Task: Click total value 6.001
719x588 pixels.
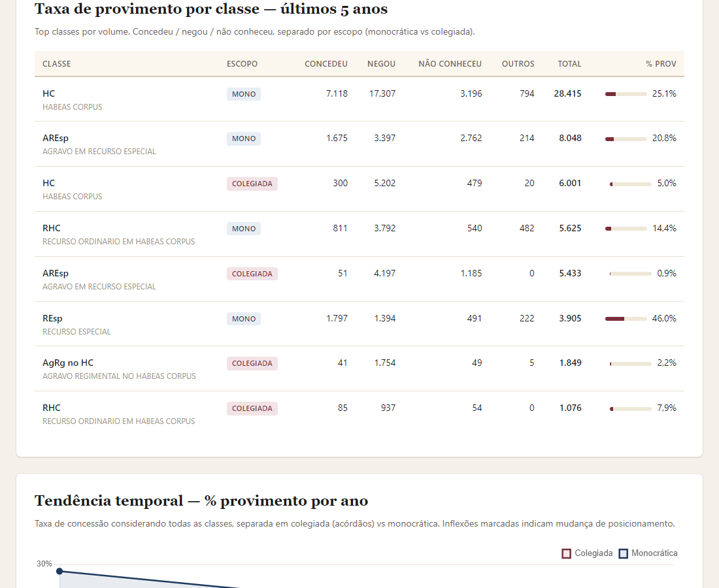Action: (x=570, y=183)
